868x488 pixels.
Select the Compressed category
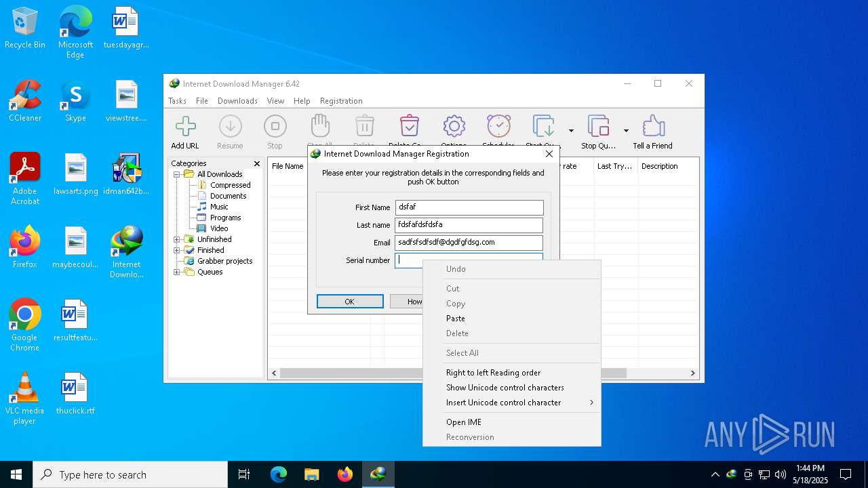tap(230, 185)
